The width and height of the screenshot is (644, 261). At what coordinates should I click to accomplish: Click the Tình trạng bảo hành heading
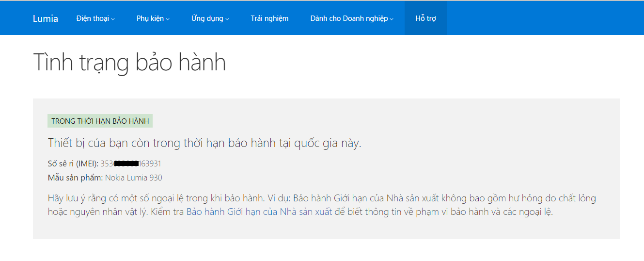(129, 63)
